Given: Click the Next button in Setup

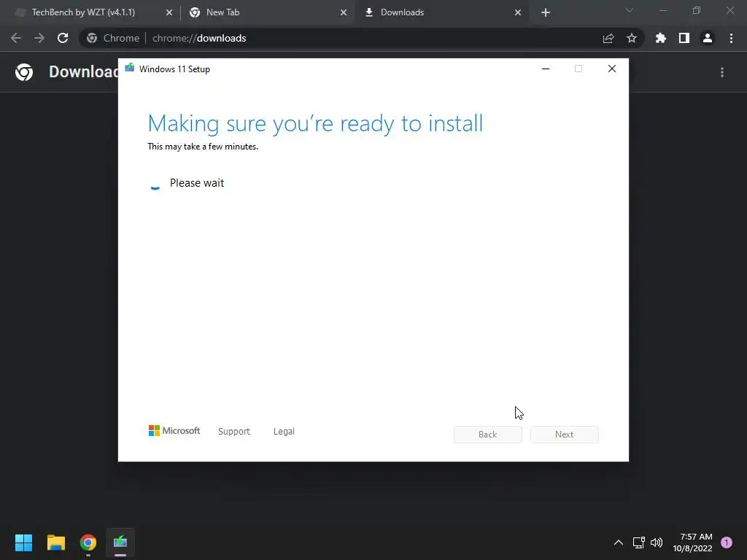Looking at the screenshot, I should 565,435.
